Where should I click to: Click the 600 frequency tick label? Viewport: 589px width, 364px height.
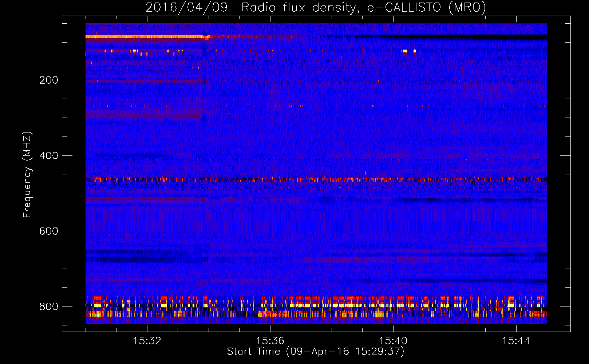(49, 232)
